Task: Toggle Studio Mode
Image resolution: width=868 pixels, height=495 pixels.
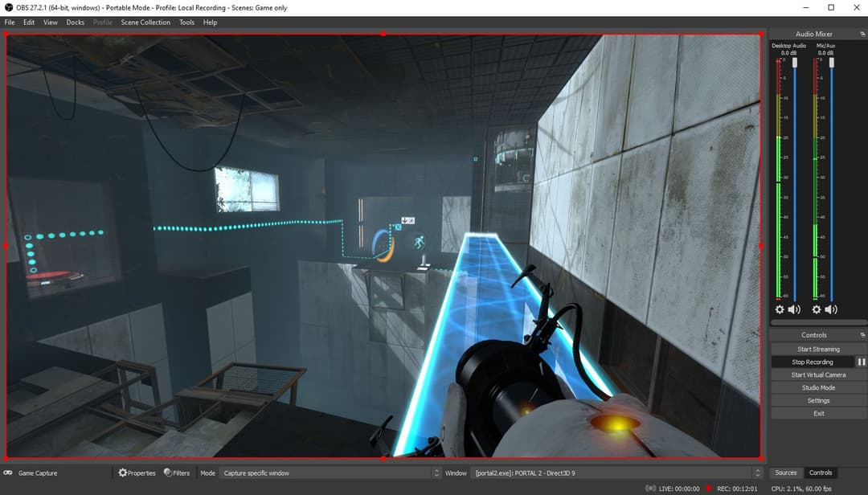Action: pyautogui.click(x=818, y=388)
